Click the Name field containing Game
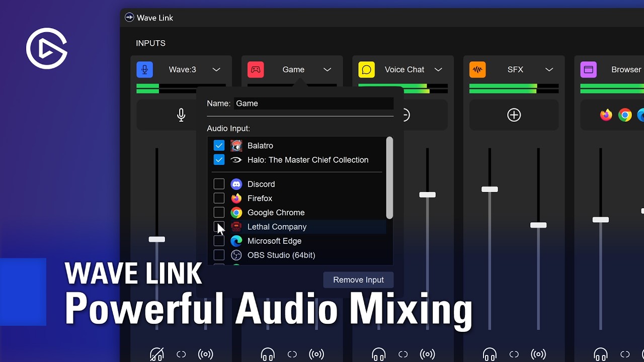This screenshot has height=362, width=644. click(313, 103)
